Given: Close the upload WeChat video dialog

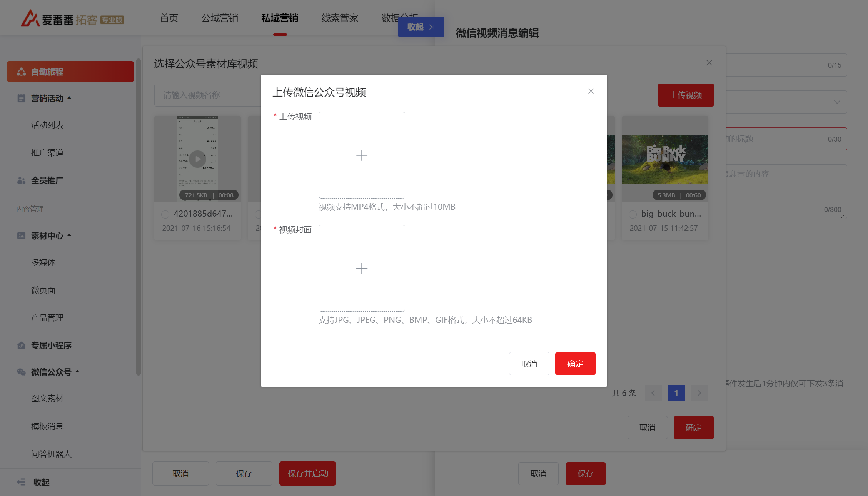Looking at the screenshot, I should coord(591,91).
